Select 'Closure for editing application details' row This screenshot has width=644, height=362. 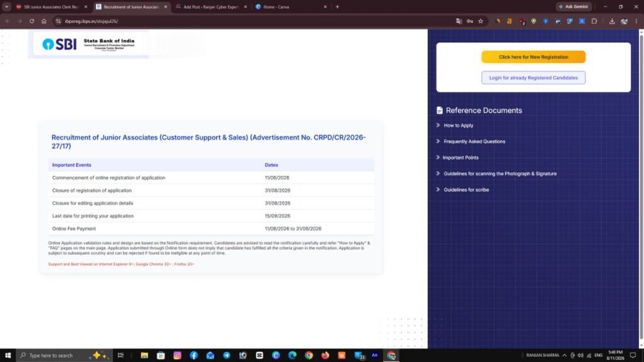(211, 203)
